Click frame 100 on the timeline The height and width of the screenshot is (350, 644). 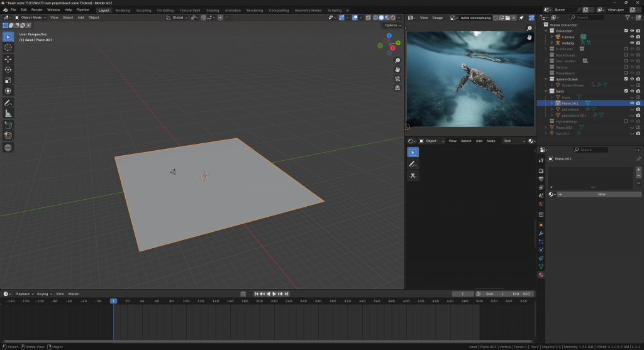186,301
